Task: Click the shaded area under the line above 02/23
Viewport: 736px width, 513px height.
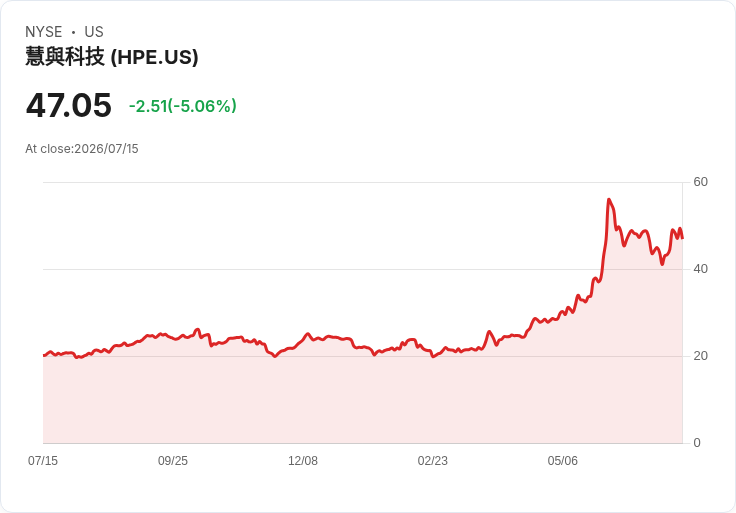Action: 432,399
